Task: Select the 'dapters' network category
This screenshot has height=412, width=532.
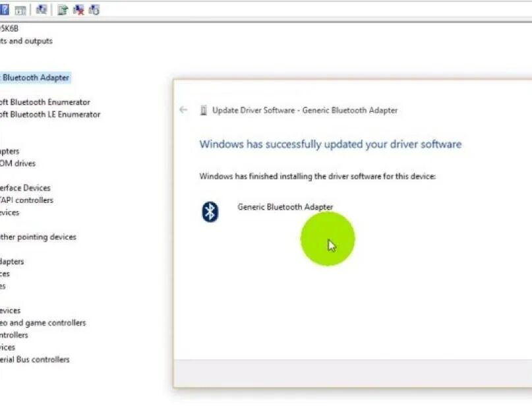Action: [12, 262]
